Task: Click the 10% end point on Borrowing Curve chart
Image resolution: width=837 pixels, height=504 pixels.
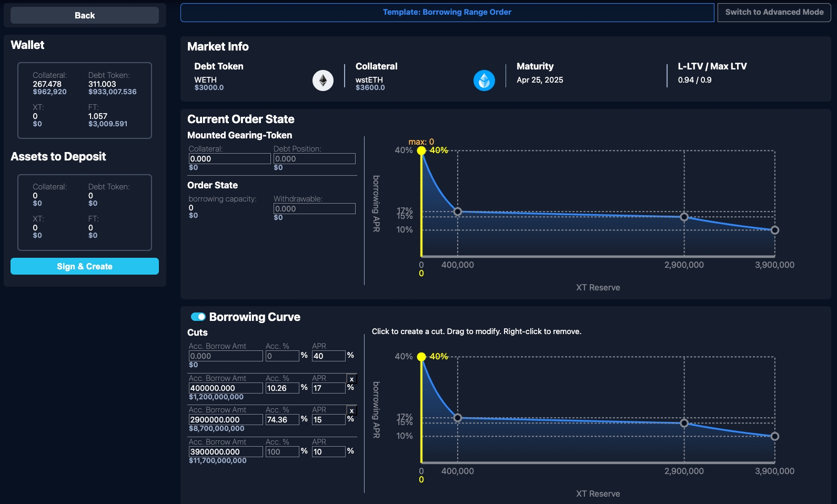Action: 774,436
